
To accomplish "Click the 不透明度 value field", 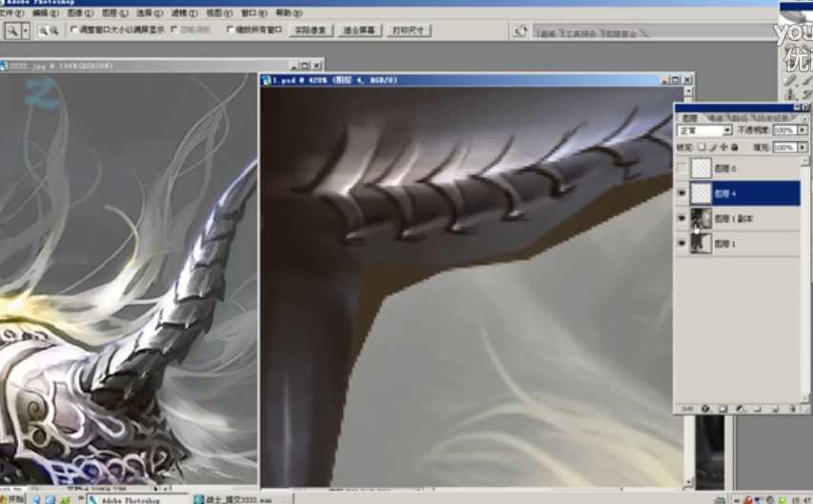I will (x=784, y=131).
